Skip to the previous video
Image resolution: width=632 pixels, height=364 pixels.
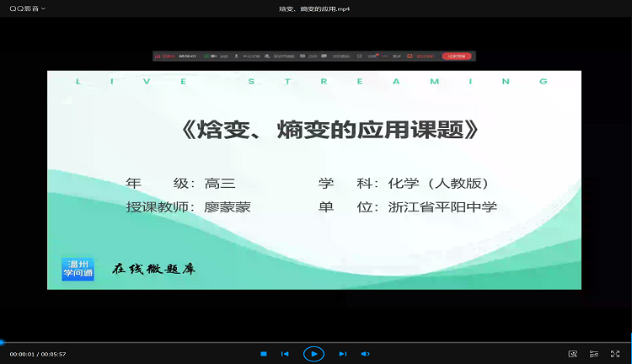click(285, 354)
